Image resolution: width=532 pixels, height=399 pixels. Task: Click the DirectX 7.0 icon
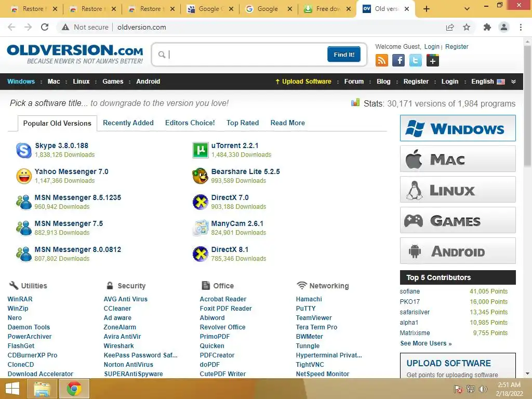tap(200, 202)
